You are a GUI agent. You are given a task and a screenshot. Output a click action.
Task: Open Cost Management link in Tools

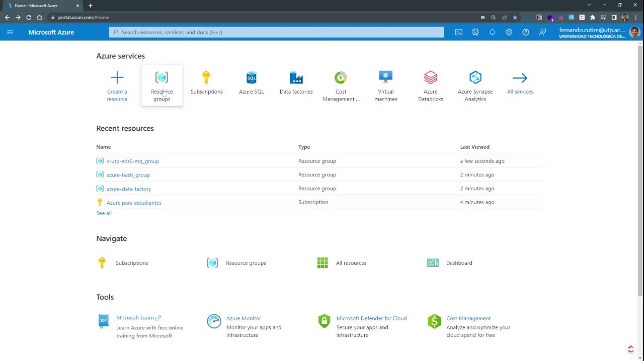coord(468,318)
